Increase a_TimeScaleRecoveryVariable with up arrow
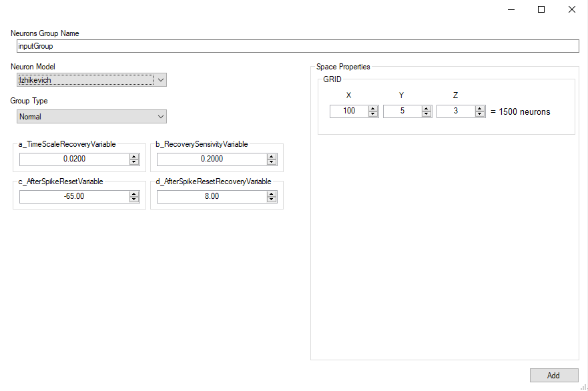Viewport: 588px width, 391px height. tap(134, 157)
